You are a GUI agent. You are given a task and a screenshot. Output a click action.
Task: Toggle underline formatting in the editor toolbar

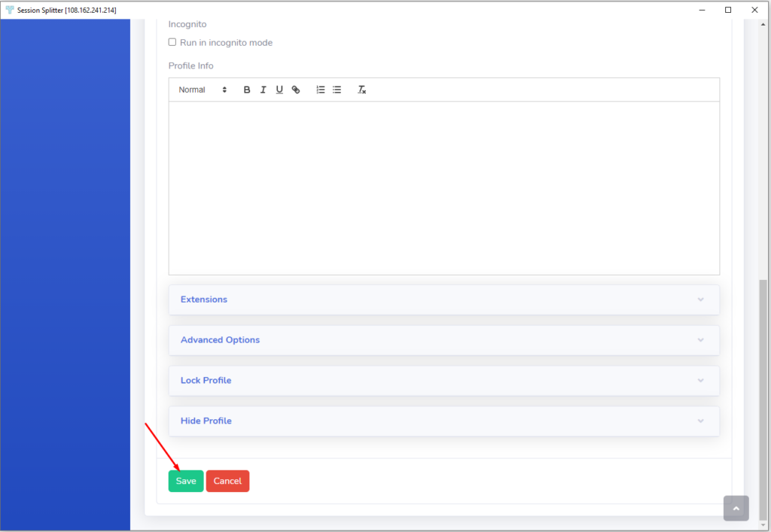coord(279,90)
